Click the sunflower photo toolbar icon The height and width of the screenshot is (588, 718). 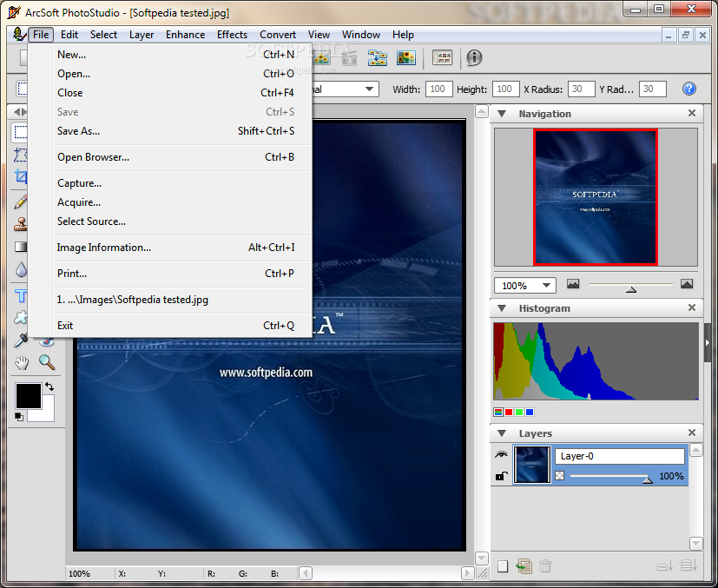pyautogui.click(x=406, y=57)
